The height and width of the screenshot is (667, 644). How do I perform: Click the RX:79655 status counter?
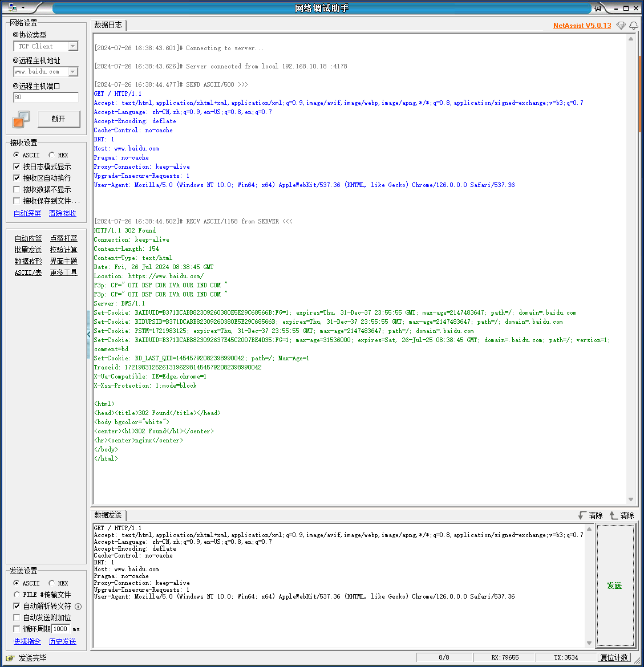[505, 658]
